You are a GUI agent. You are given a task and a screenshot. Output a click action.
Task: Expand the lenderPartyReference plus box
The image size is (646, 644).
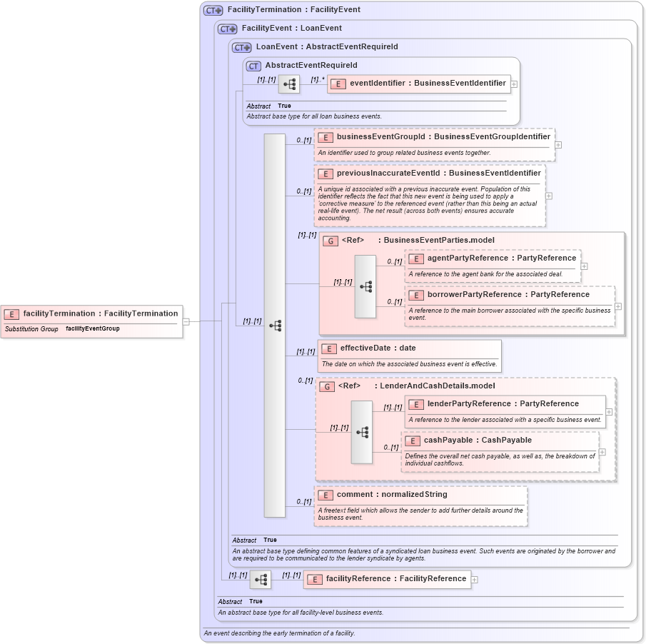tap(607, 411)
